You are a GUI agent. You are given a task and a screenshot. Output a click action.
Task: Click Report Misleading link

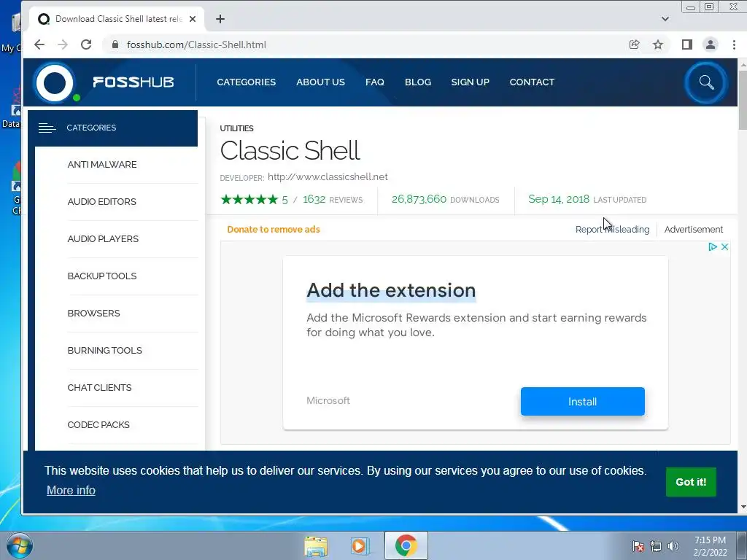pos(612,229)
